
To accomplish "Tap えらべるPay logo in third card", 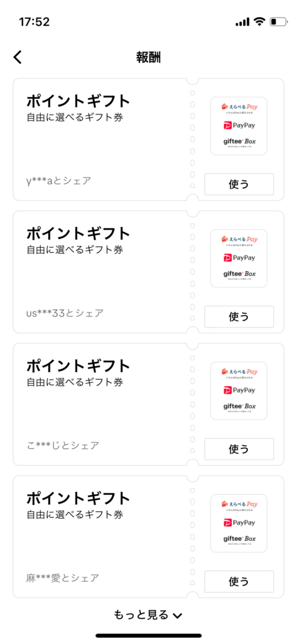I will [x=239, y=372].
